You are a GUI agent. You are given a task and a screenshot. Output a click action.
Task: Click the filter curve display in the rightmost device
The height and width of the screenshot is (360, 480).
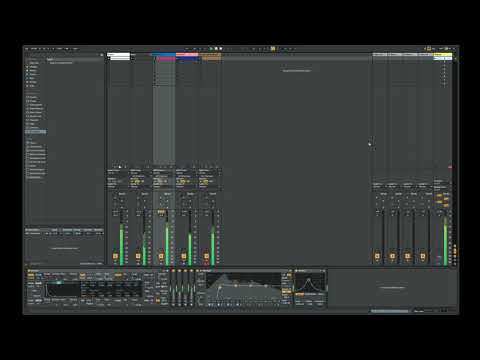coord(309,282)
